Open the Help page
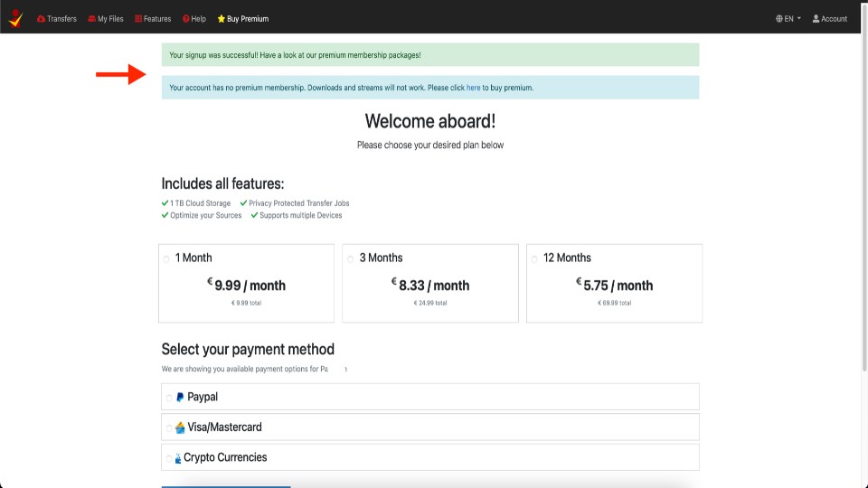This screenshot has width=868, height=488. coord(193,19)
